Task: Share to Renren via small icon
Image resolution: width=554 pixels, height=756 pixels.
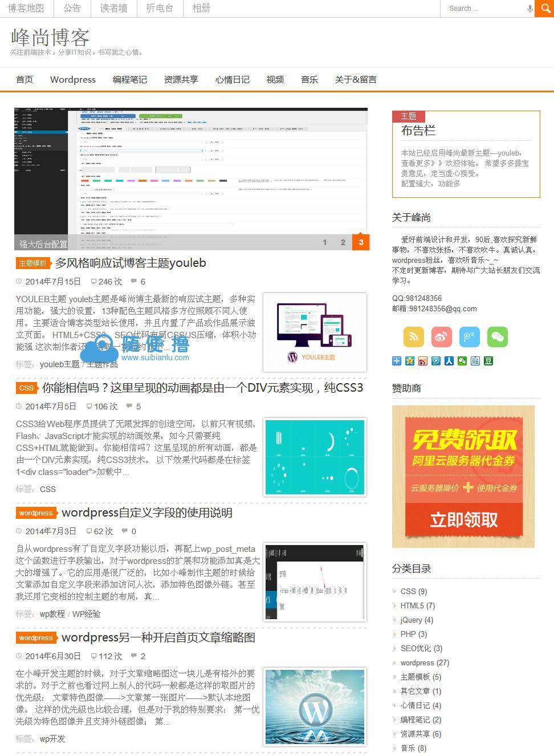Action: click(449, 361)
